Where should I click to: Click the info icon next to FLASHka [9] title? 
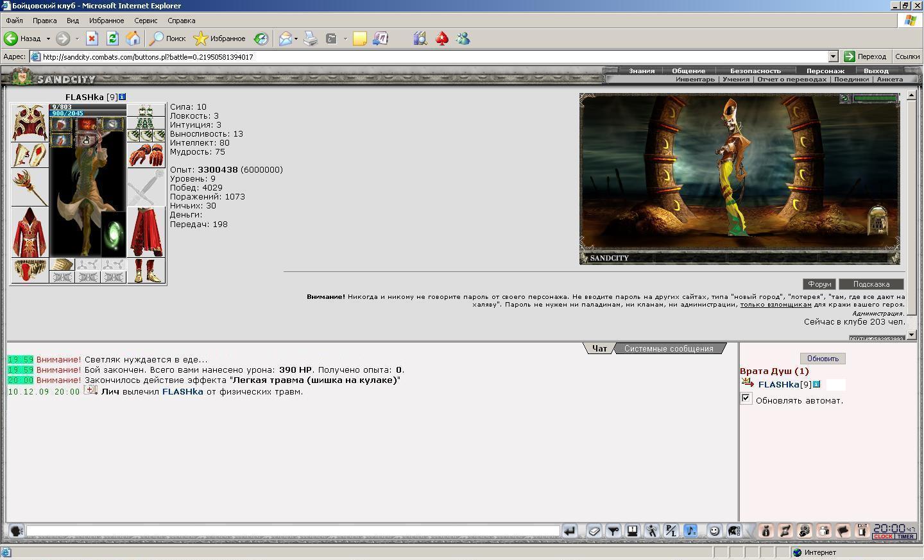pos(122,97)
